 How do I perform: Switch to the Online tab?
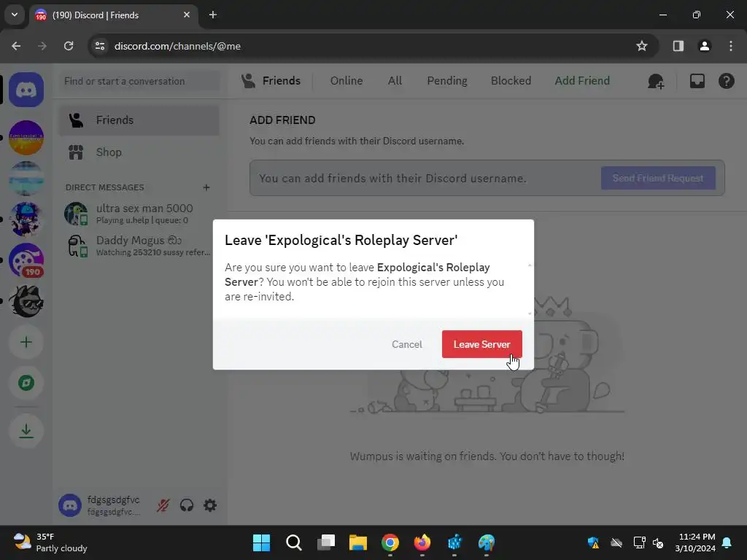tap(347, 81)
